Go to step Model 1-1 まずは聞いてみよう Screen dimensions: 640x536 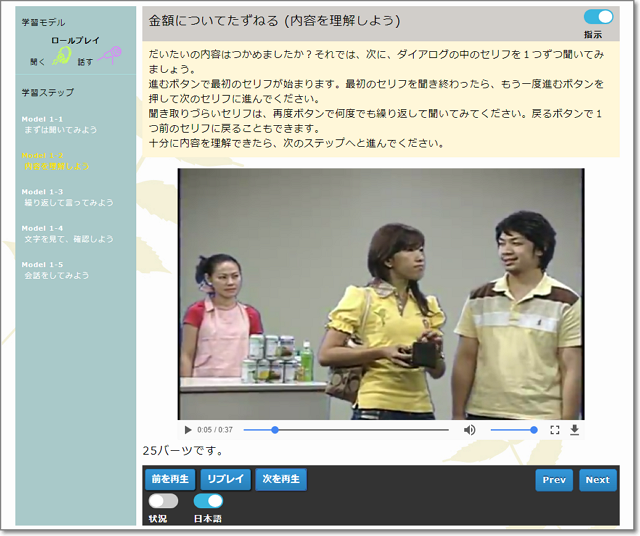coord(60,124)
